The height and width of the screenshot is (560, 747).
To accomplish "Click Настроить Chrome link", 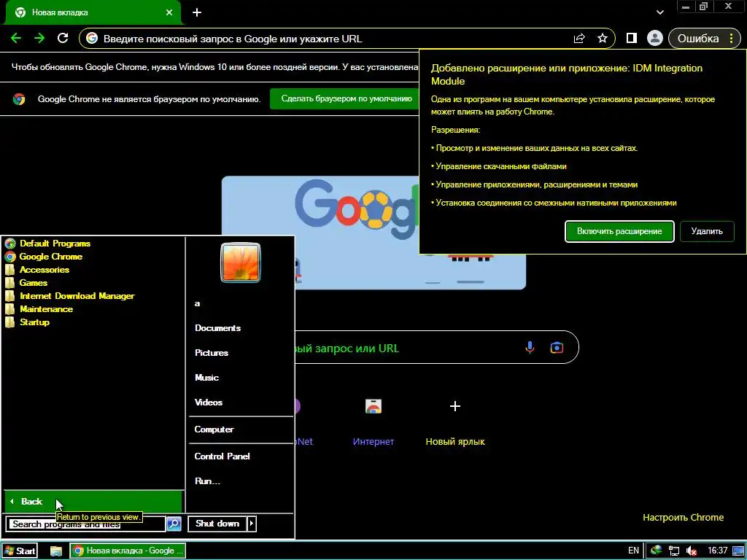I will tap(683, 518).
